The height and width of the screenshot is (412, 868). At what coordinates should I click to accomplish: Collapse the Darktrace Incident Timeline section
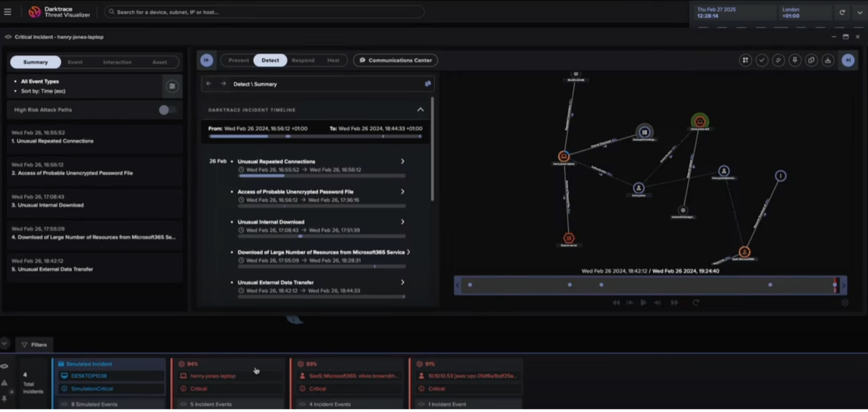coord(421,110)
